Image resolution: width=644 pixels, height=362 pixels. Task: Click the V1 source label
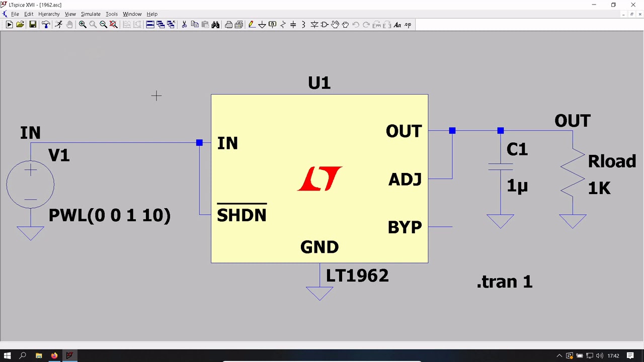[59, 155]
